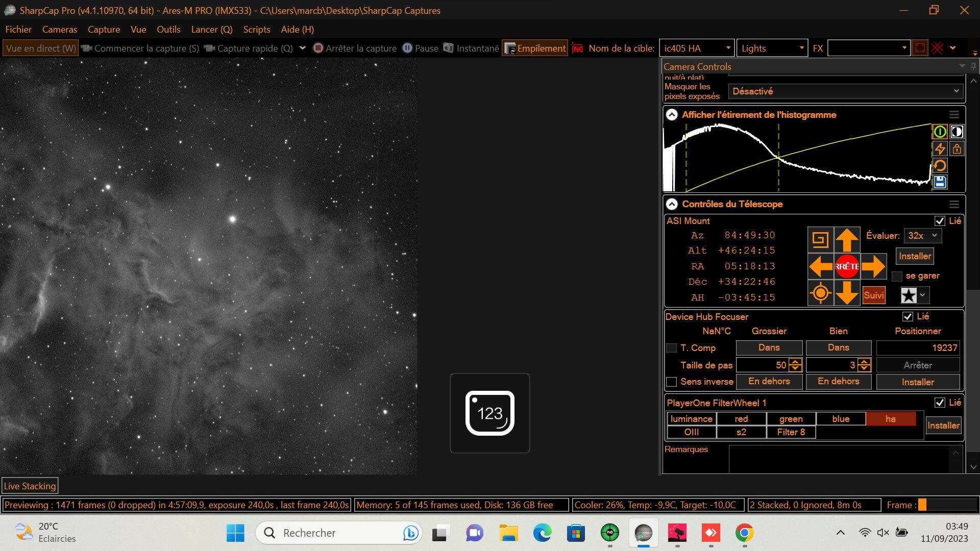Click the star favorites icon in telescope controls
Screen dimensions: 980x551
(909, 295)
